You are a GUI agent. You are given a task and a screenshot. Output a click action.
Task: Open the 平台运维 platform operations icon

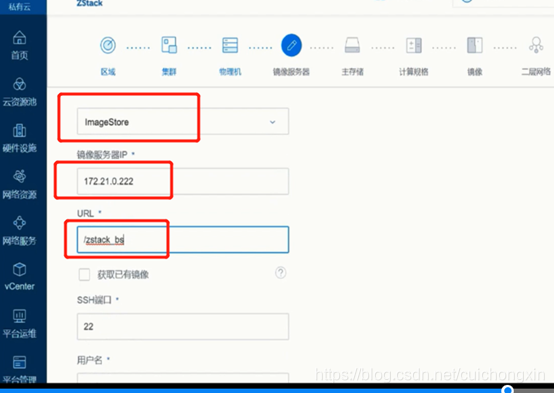point(19,316)
